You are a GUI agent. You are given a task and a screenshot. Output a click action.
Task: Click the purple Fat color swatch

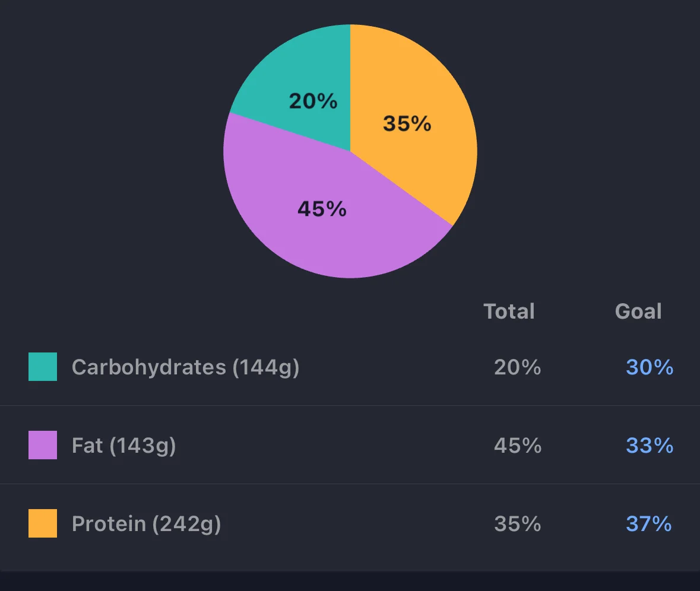pos(43,444)
